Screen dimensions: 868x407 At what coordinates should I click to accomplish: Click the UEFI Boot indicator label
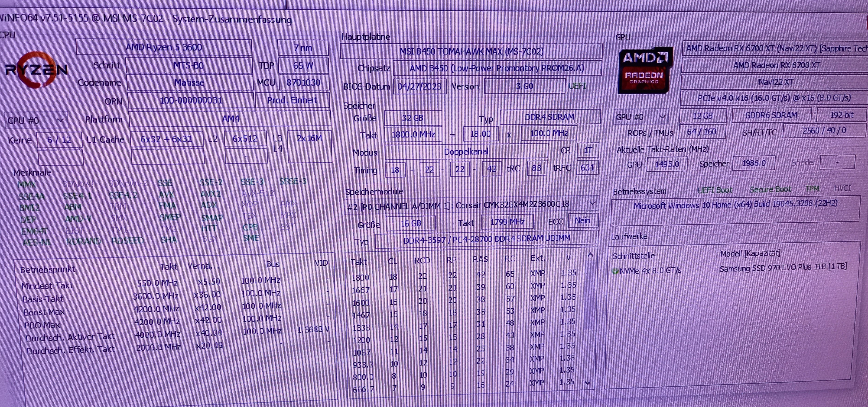click(715, 190)
